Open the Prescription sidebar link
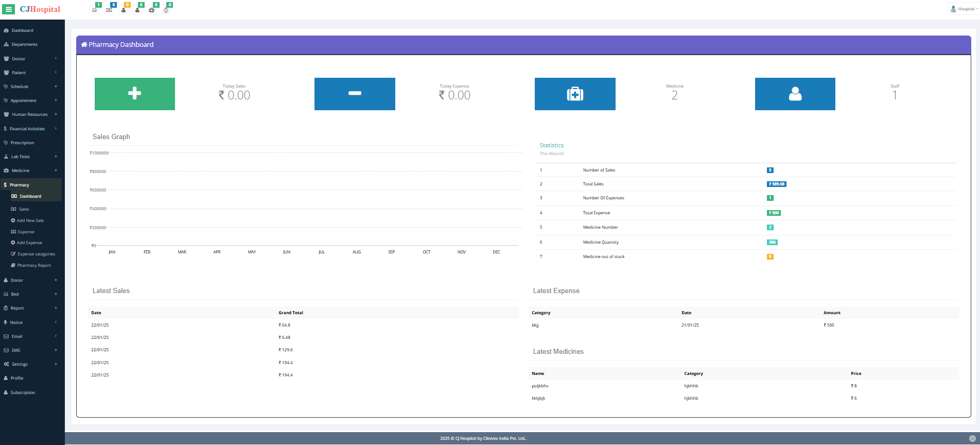This screenshot has height=445, width=980. point(22,143)
